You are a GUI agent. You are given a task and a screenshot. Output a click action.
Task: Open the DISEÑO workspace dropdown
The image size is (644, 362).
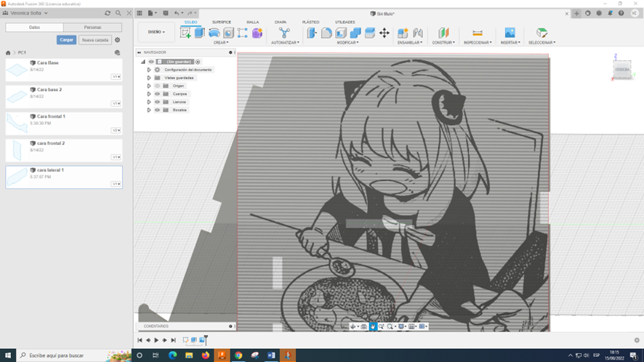pos(156,32)
